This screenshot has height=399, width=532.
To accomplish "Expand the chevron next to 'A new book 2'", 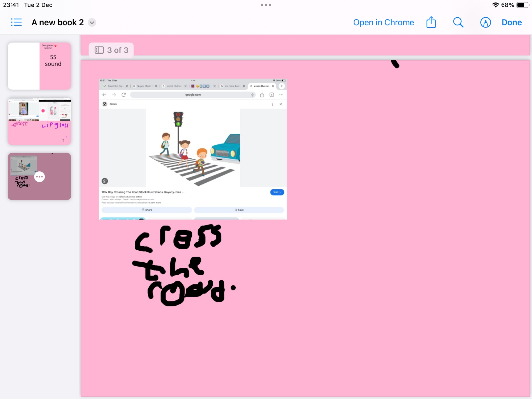I will tap(92, 23).
